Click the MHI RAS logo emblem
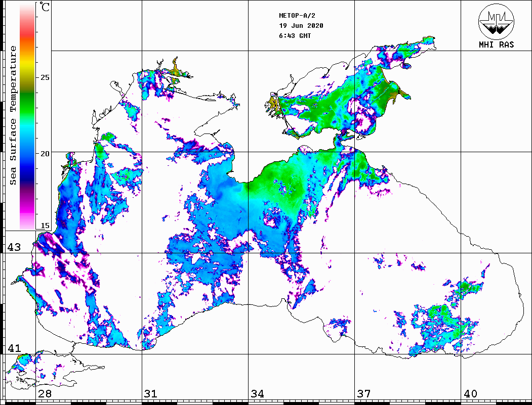The height and width of the screenshot is (405, 532). pos(496,21)
